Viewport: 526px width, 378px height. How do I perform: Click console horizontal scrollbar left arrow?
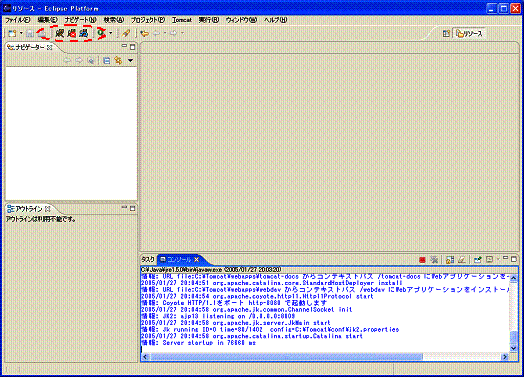(145, 357)
